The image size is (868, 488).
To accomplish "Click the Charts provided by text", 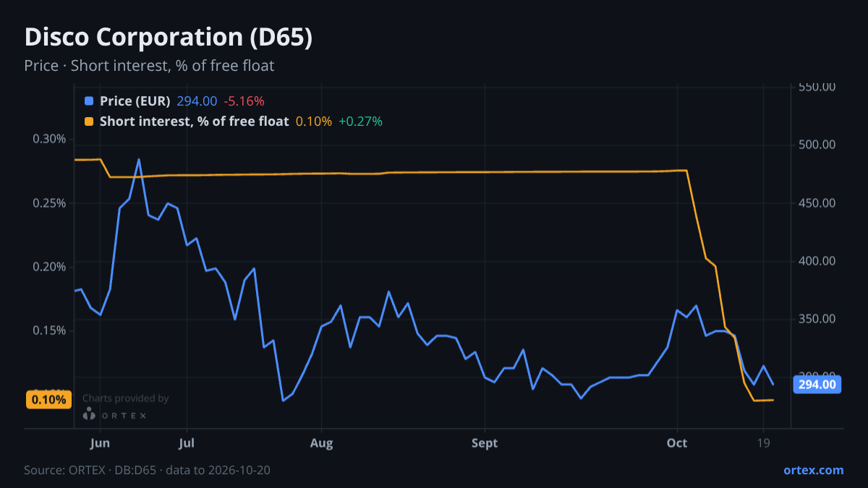I will [x=126, y=398].
